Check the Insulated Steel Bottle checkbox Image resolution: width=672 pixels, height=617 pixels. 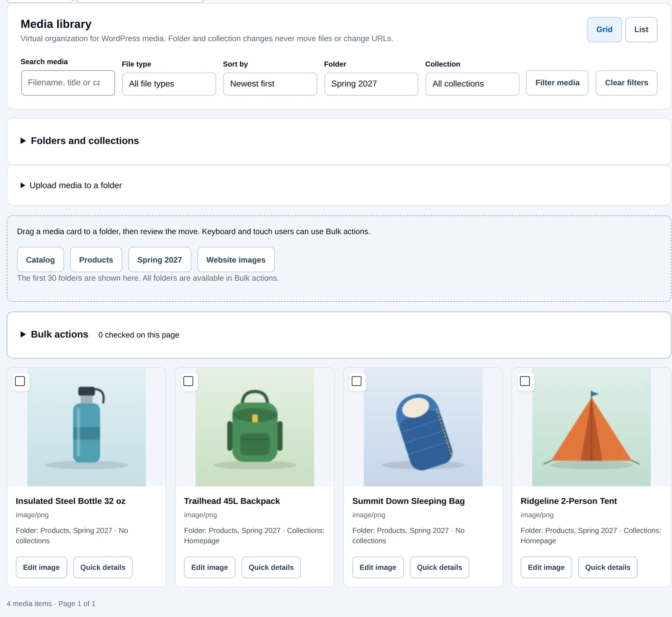pyautogui.click(x=20, y=381)
